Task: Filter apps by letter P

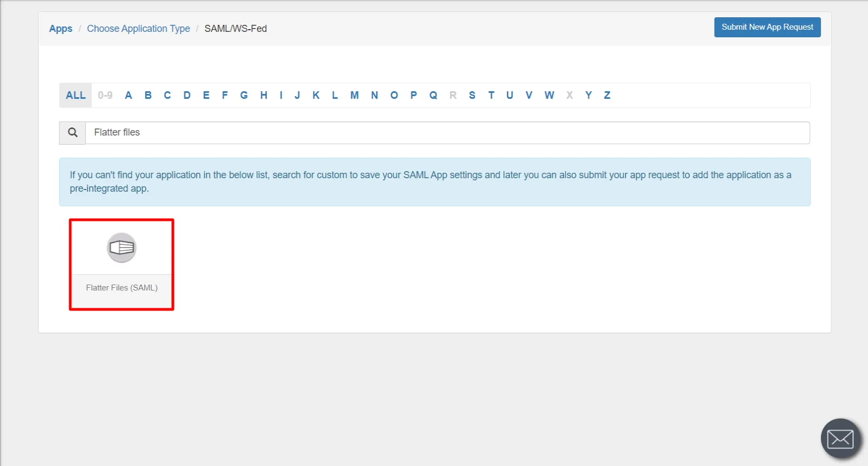Action: pyautogui.click(x=414, y=95)
